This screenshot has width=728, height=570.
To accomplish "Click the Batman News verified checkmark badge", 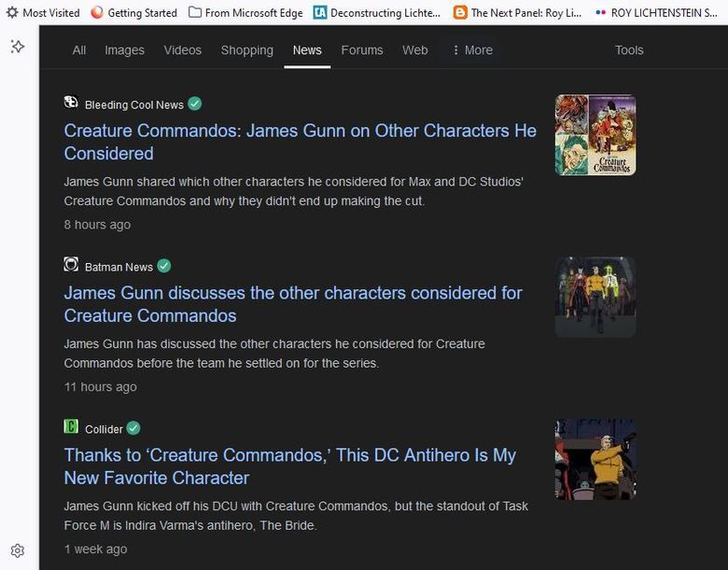I will click(164, 266).
